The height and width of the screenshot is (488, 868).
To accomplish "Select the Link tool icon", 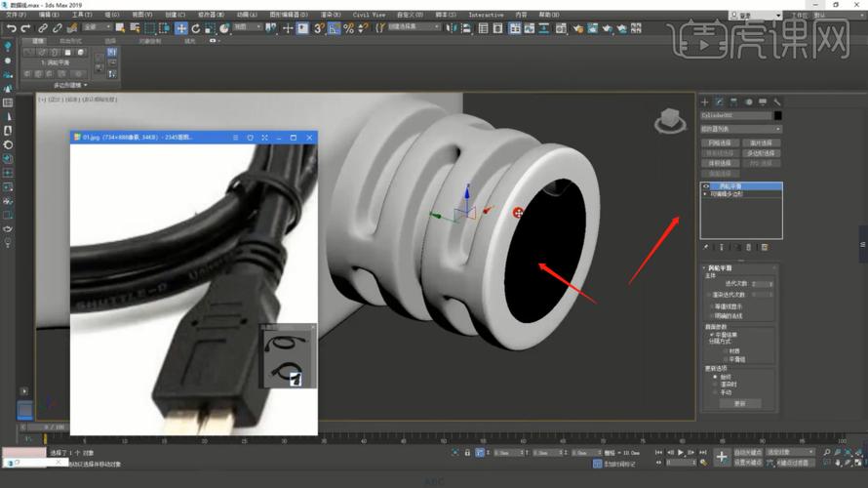I will coord(43,28).
